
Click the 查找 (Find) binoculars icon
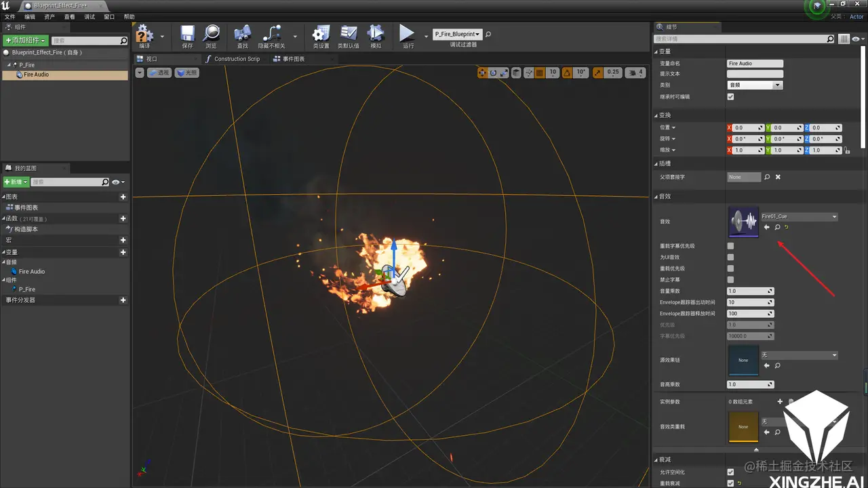(243, 35)
